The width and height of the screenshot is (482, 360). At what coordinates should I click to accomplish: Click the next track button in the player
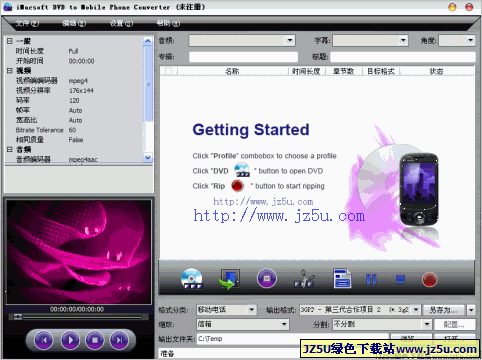click(x=119, y=340)
